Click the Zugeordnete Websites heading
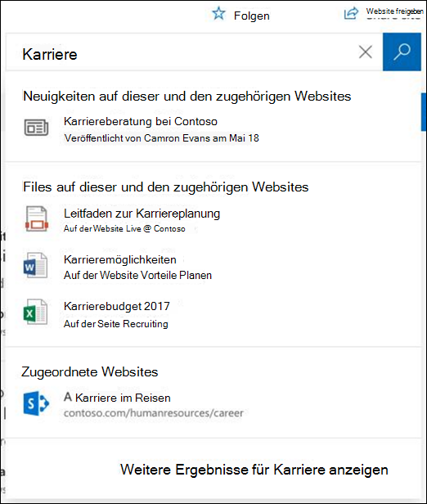The width and height of the screenshot is (427, 504). coord(90,372)
